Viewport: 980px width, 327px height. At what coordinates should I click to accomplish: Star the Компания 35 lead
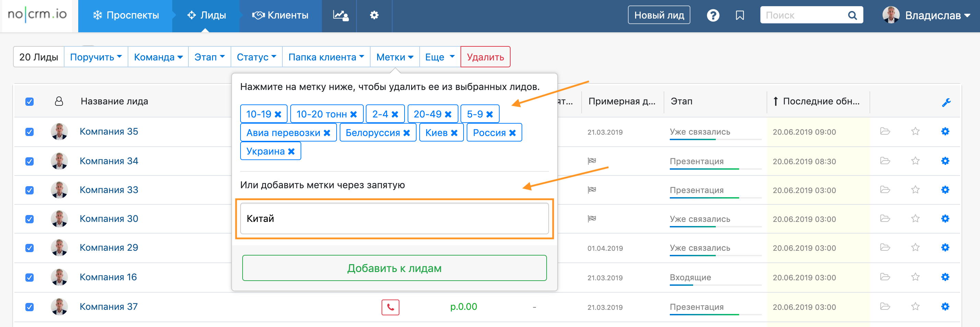coord(915,132)
